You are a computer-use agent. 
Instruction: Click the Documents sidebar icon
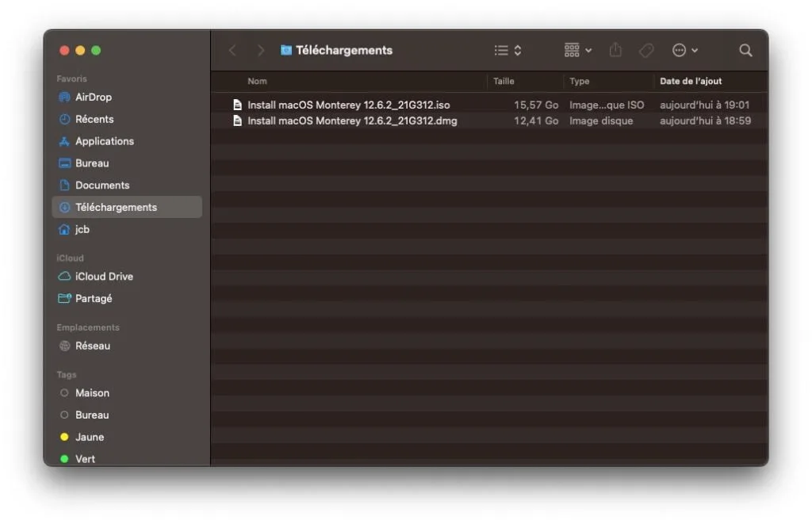pyautogui.click(x=64, y=185)
